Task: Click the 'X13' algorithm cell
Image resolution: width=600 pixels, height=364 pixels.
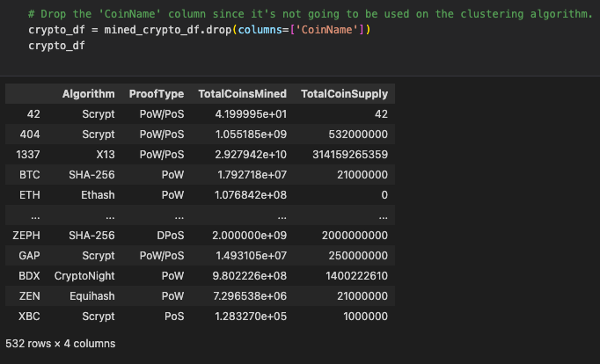Action: coord(106,155)
